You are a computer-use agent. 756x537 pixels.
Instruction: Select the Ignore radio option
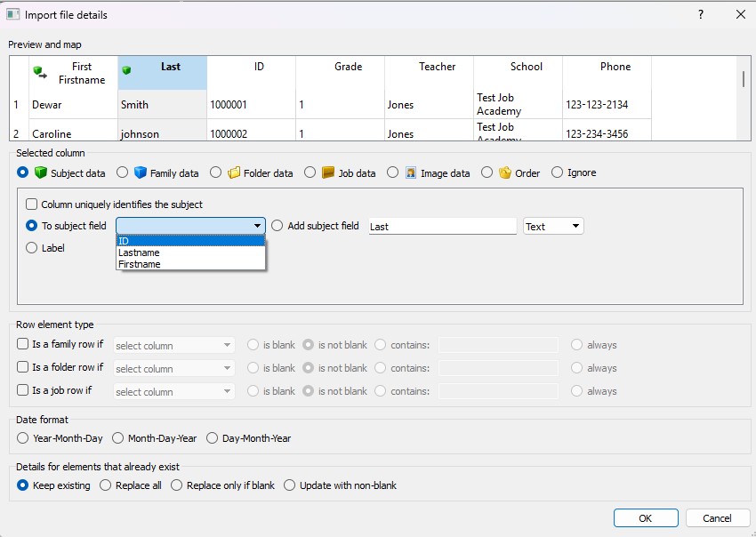point(558,172)
